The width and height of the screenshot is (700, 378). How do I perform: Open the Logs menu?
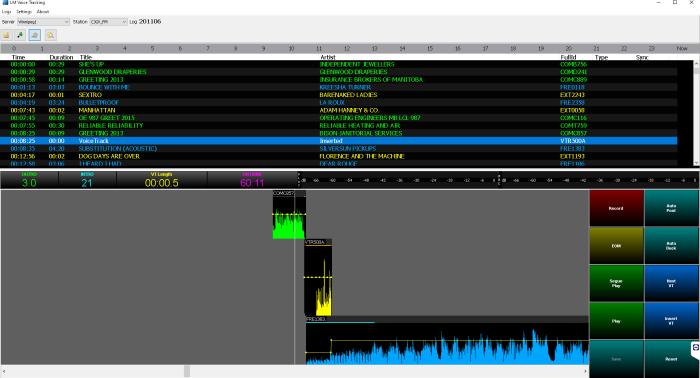6,12
